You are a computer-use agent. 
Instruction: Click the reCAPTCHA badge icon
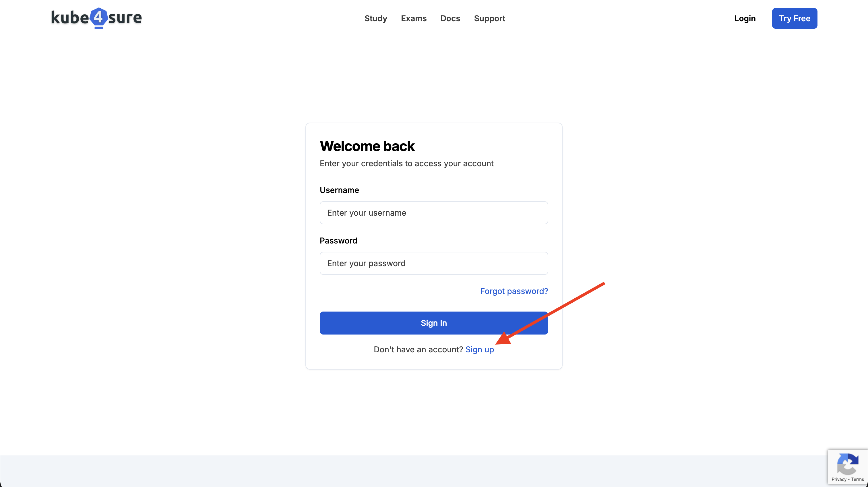point(848,464)
